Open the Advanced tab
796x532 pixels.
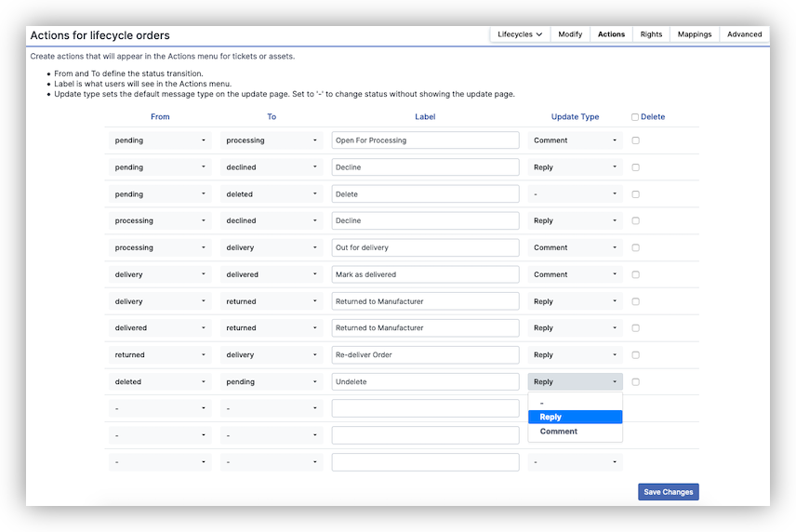coord(744,34)
